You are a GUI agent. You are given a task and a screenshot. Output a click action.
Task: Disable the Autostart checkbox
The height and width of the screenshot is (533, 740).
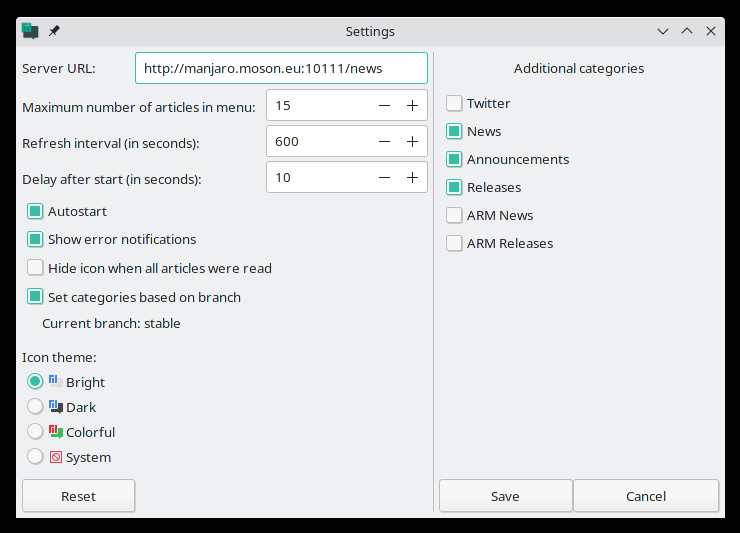tap(36, 212)
